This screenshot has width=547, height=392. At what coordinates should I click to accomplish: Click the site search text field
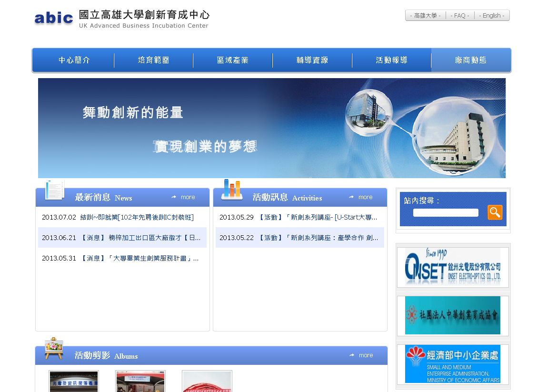coord(446,212)
